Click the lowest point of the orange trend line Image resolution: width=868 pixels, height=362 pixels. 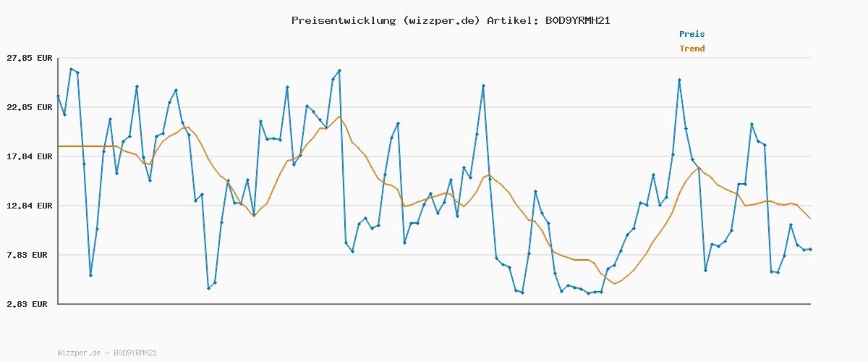[x=614, y=284]
